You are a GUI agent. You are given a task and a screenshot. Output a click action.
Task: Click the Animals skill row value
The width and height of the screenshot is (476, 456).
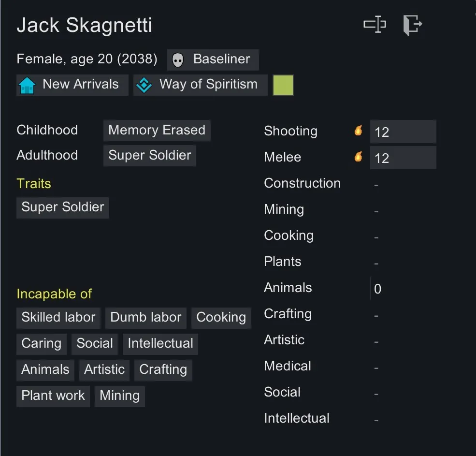coord(378,289)
